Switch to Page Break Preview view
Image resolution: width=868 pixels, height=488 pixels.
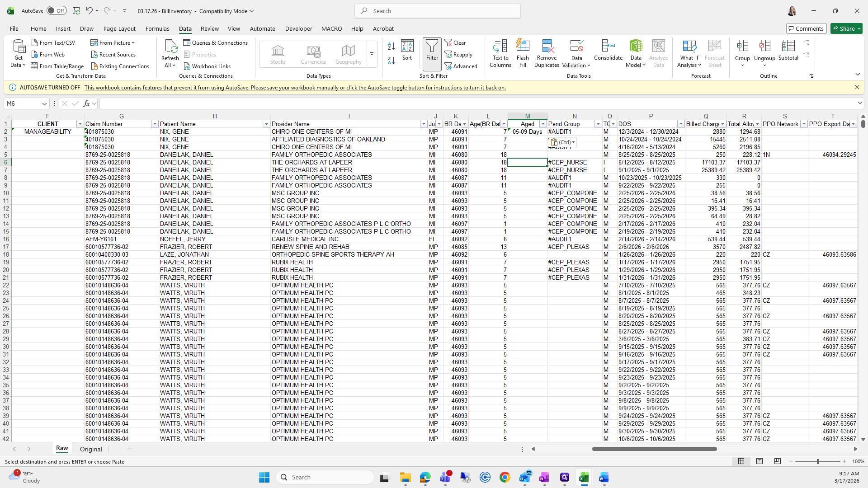777,461
